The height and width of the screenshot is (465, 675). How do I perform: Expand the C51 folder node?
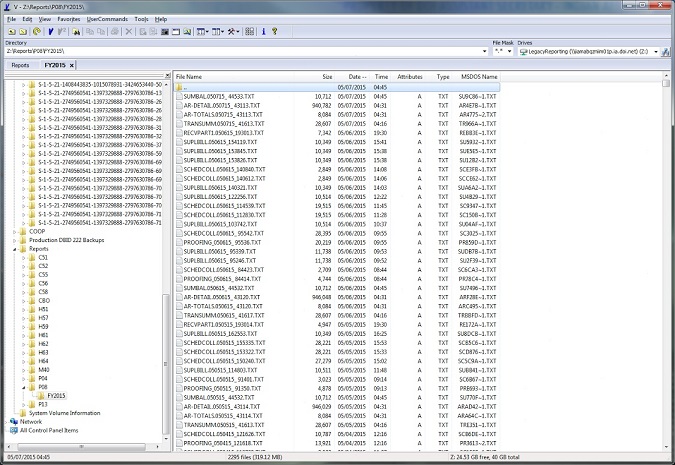pos(24,257)
